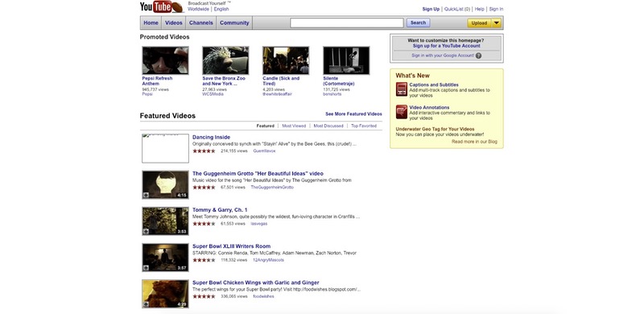Add Tommy & Garry video to QuickList
Image resolution: width=644 pixels, height=314 pixels.
(x=146, y=231)
